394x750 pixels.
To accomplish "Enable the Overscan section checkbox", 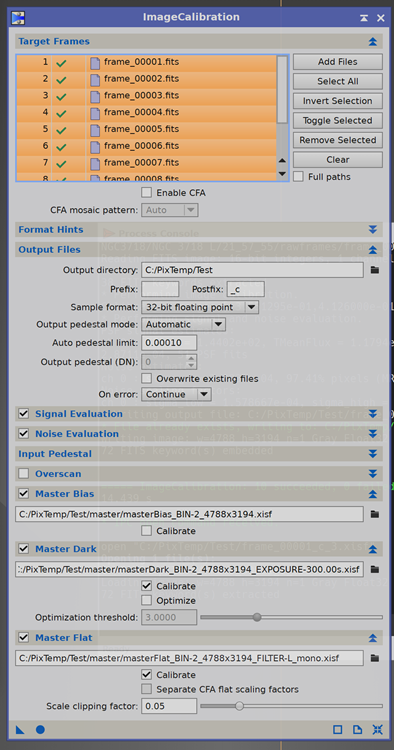I will pos(23,474).
